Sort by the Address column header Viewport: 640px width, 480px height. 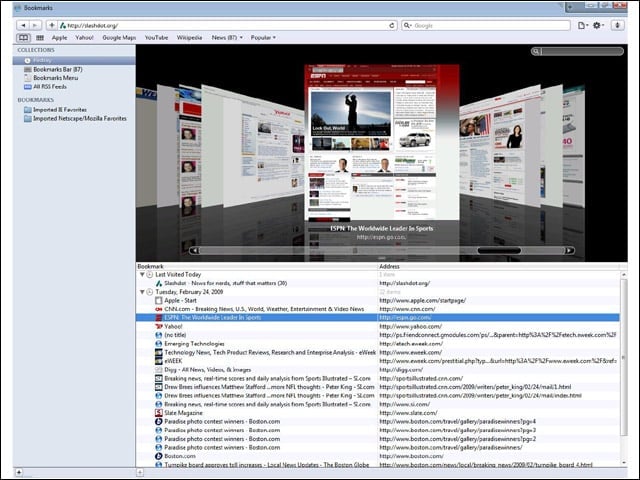[x=498, y=266]
